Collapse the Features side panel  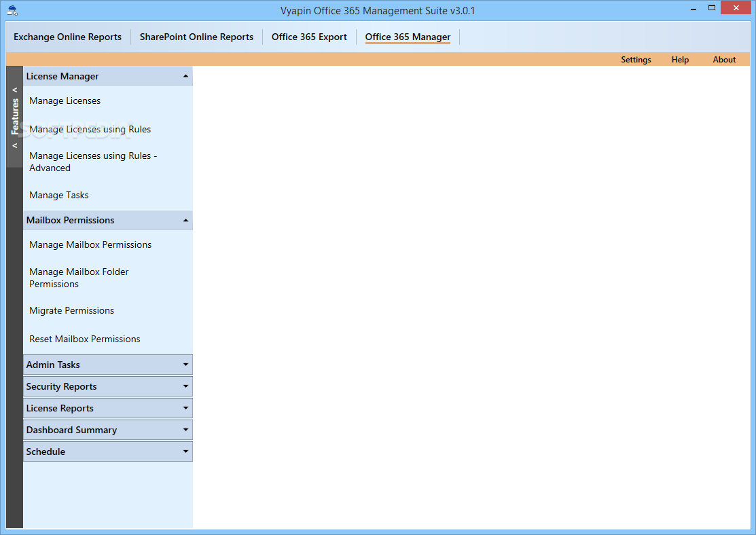(15, 117)
